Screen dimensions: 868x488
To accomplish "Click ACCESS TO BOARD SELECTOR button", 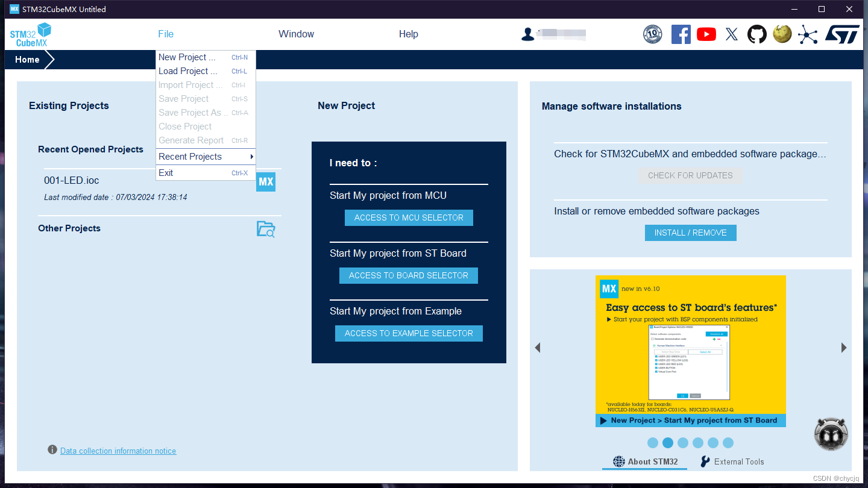I will [x=409, y=275].
